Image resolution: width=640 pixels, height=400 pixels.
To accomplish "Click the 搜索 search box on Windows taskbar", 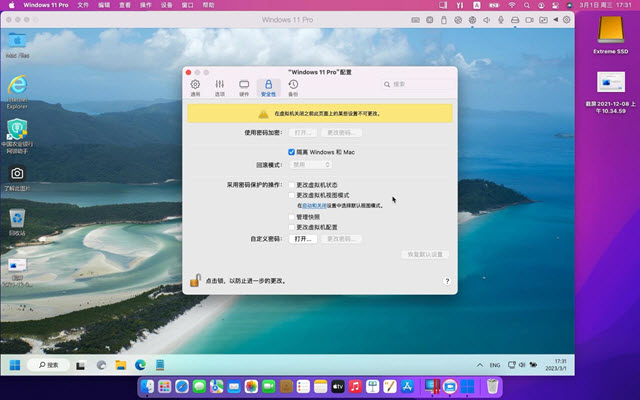I will click(x=49, y=365).
